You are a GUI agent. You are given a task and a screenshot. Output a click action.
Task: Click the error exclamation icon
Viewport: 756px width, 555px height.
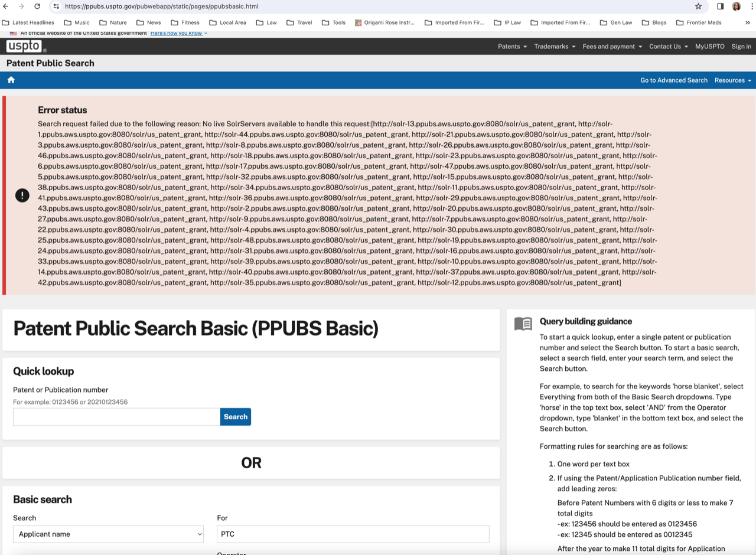[x=22, y=195]
